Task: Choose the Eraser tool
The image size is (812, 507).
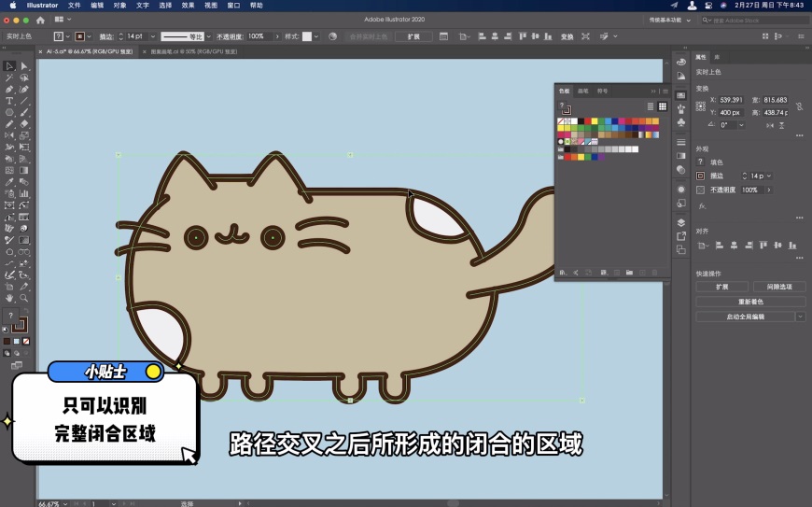Action: pyautogui.click(x=24, y=124)
